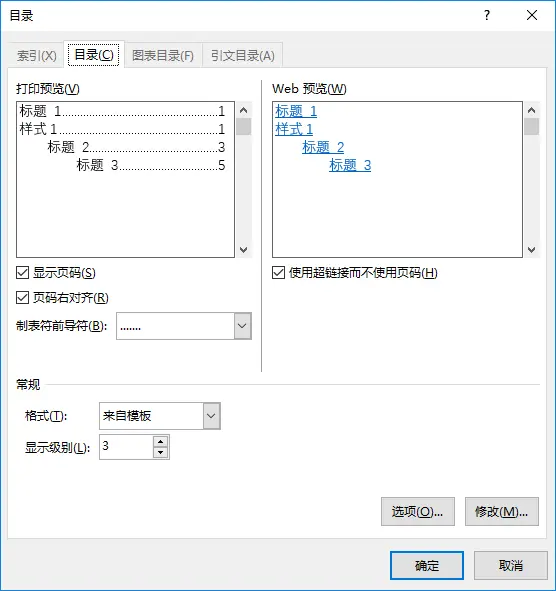The width and height of the screenshot is (556, 591).
Task: Close the 目录 dialog window
Action: [532, 15]
